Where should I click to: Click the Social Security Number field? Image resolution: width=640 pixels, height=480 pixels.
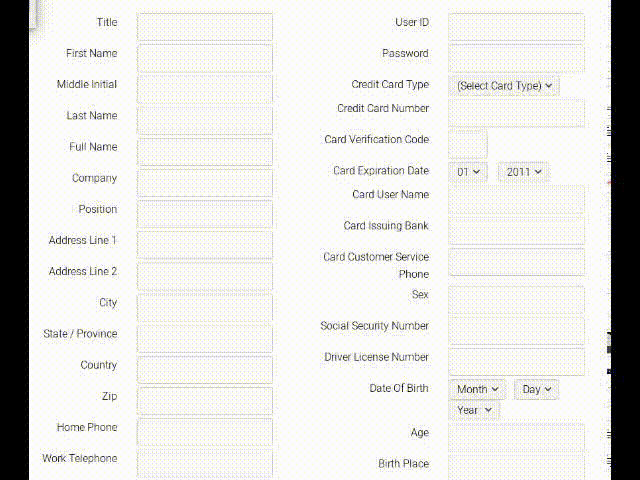click(x=516, y=331)
